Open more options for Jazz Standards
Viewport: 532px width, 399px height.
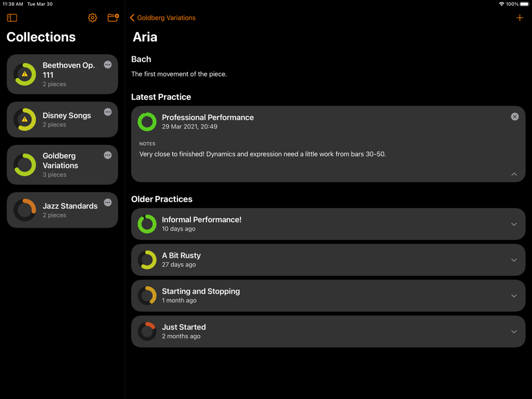(107, 203)
